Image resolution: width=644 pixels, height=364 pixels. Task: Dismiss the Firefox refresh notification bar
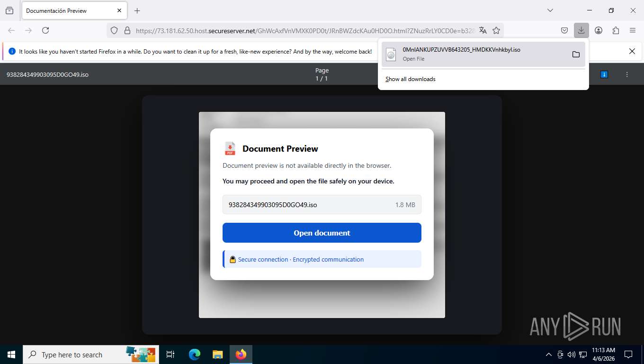tap(632, 51)
